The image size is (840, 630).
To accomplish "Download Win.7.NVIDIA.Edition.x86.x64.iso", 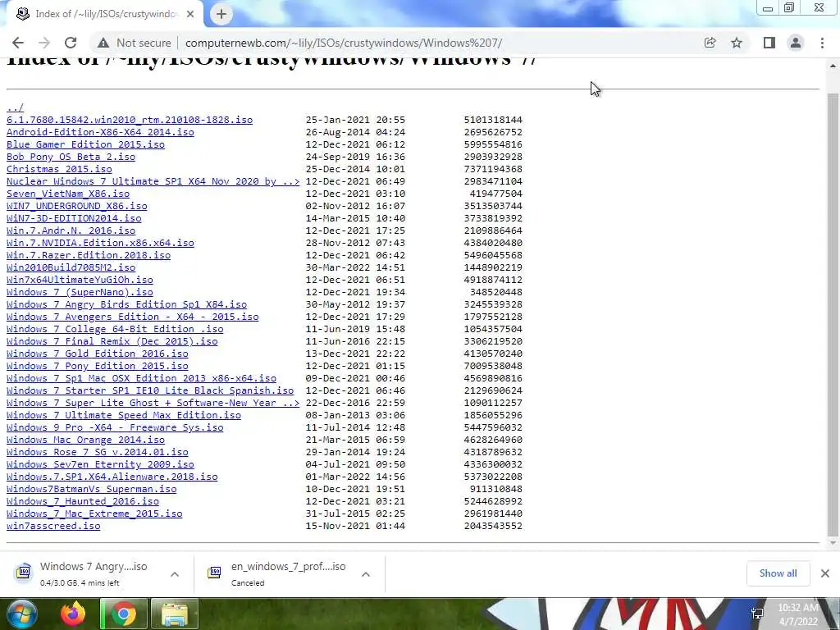I will 100,243.
